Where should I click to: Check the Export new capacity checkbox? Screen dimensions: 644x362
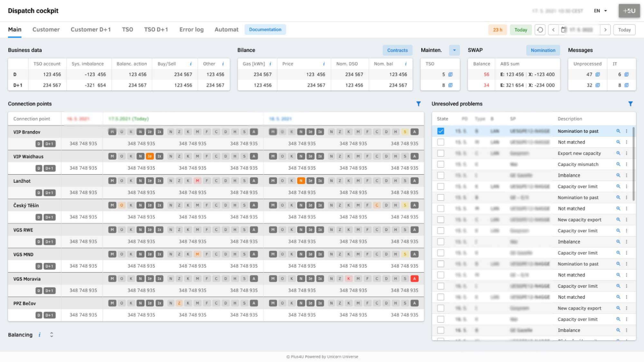click(441, 153)
